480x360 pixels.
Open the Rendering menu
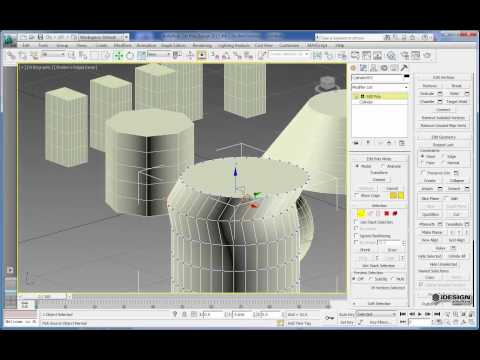pyautogui.click(x=202, y=45)
